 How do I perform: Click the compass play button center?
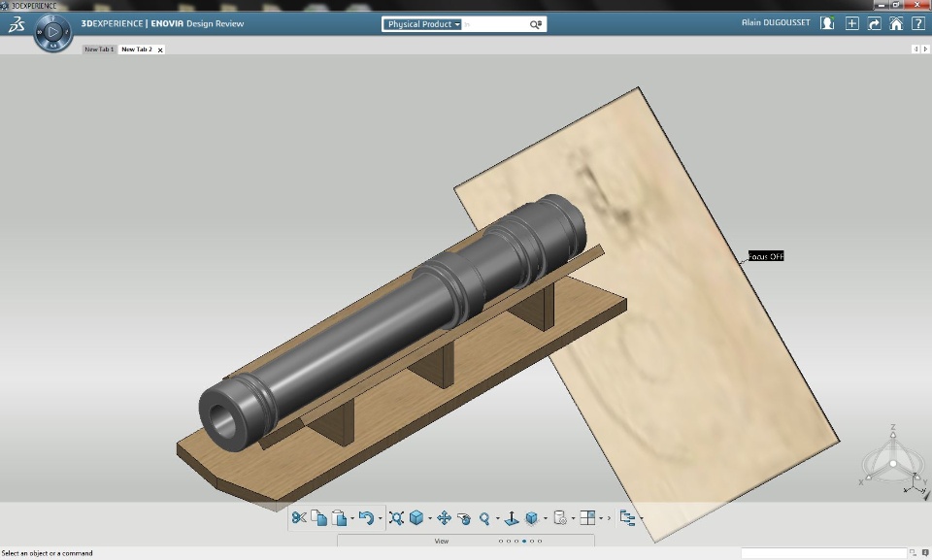click(53, 31)
